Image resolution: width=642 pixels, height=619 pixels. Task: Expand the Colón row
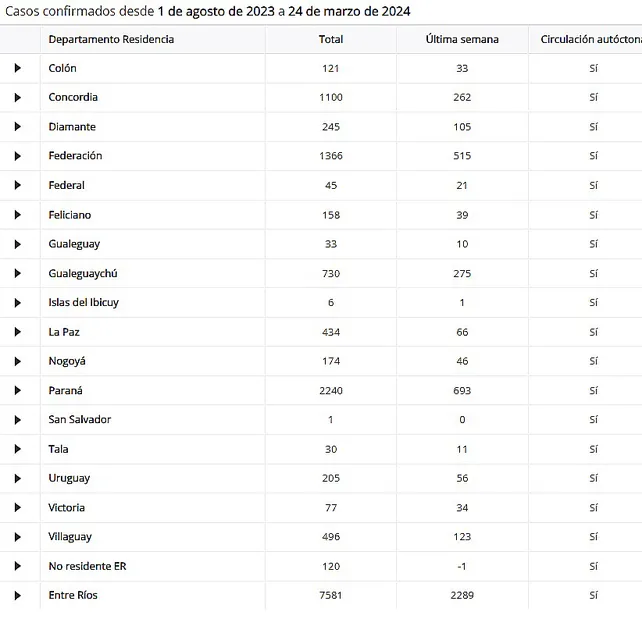click(x=17, y=68)
